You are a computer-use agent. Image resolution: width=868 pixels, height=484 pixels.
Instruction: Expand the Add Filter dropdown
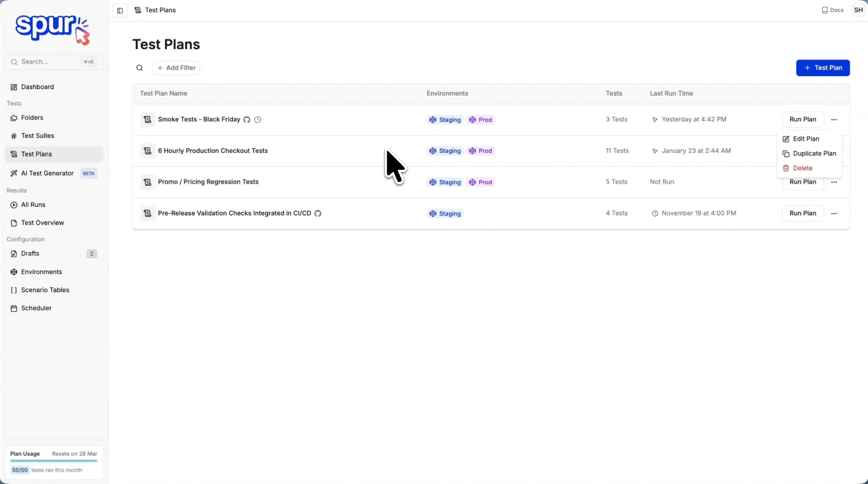[176, 68]
